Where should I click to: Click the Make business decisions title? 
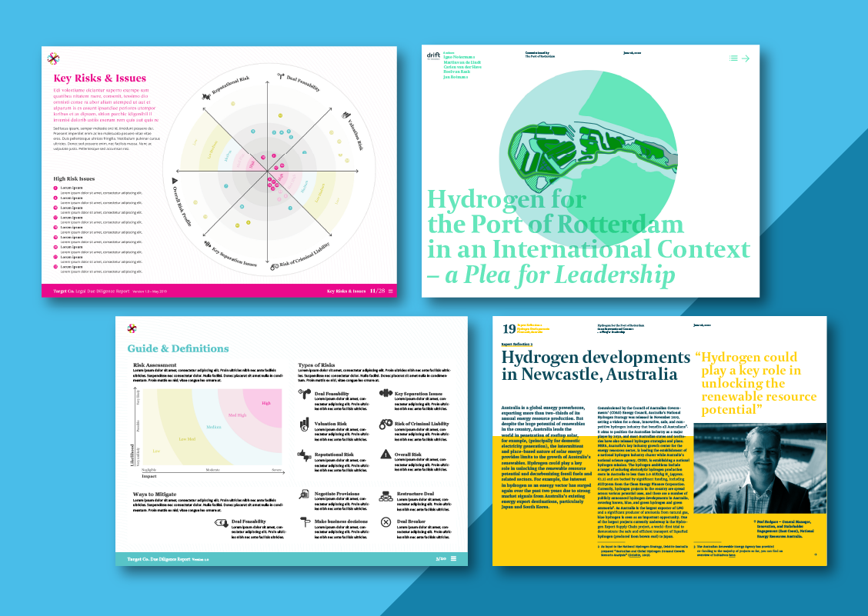point(341,521)
